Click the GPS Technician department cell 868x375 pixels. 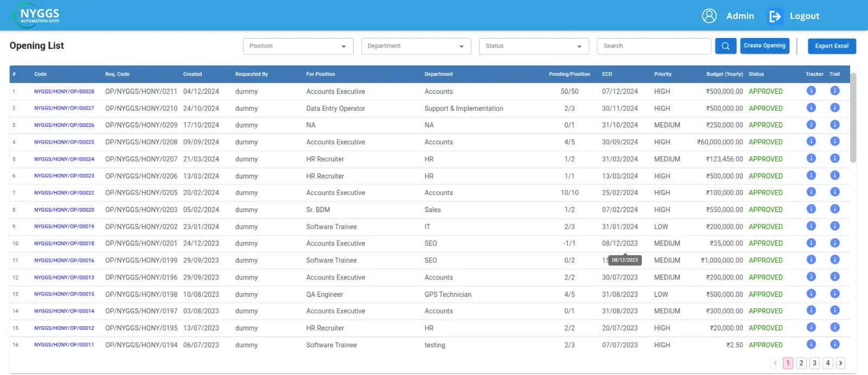(x=448, y=295)
